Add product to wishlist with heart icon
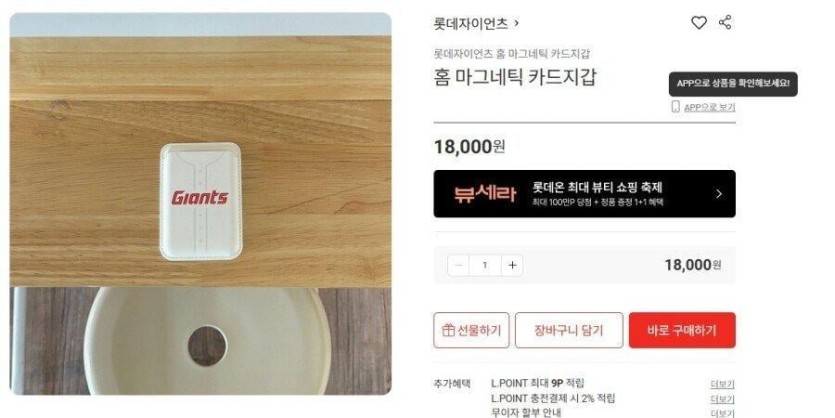Image resolution: width=835 pixels, height=418 pixels. (x=699, y=23)
